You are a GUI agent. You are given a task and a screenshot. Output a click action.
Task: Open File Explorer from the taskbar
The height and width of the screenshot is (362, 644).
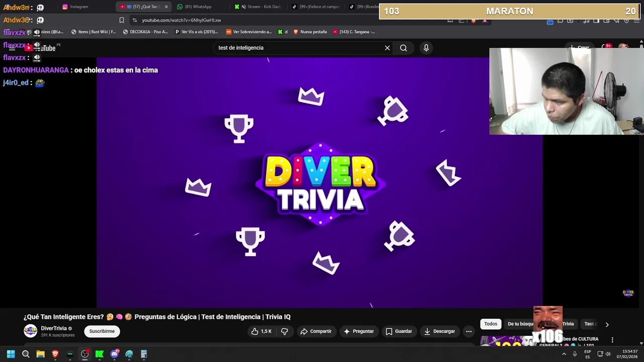40,354
